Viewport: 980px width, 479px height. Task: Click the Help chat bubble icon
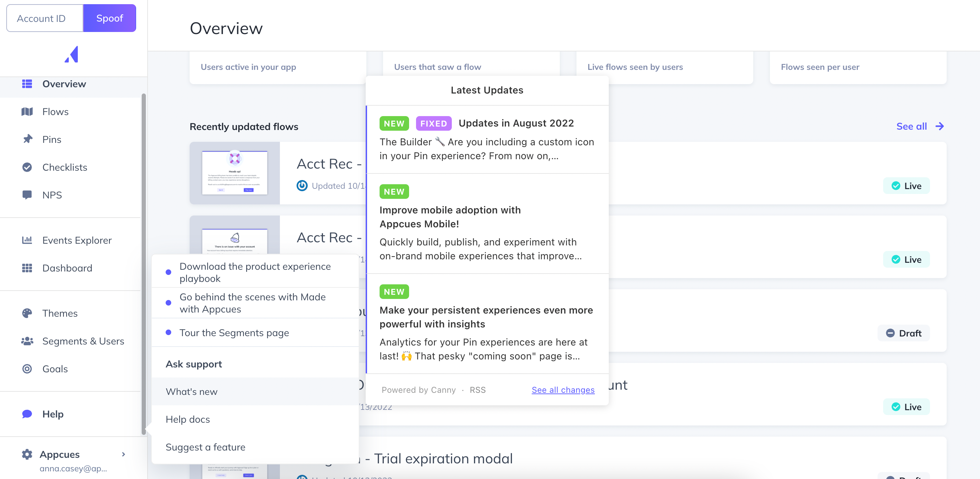point(27,414)
